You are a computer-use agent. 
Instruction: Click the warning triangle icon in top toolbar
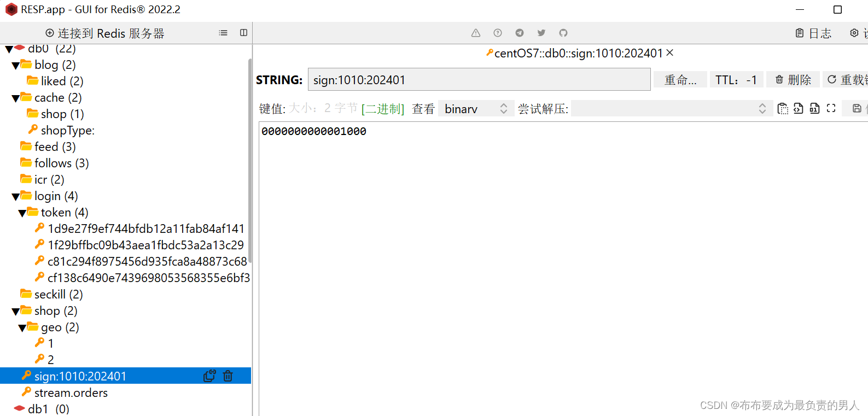[476, 33]
